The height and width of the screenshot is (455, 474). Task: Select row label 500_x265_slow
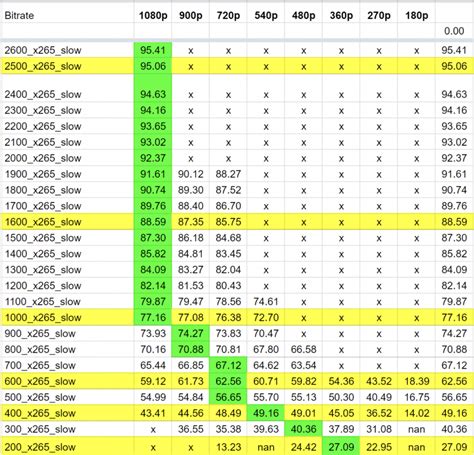pyautogui.click(x=67, y=397)
